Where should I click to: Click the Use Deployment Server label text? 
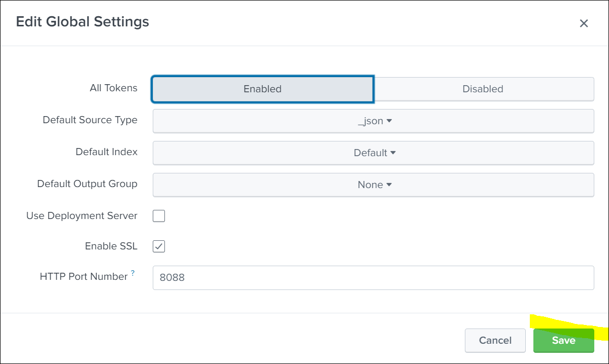(x=82, y=215)
